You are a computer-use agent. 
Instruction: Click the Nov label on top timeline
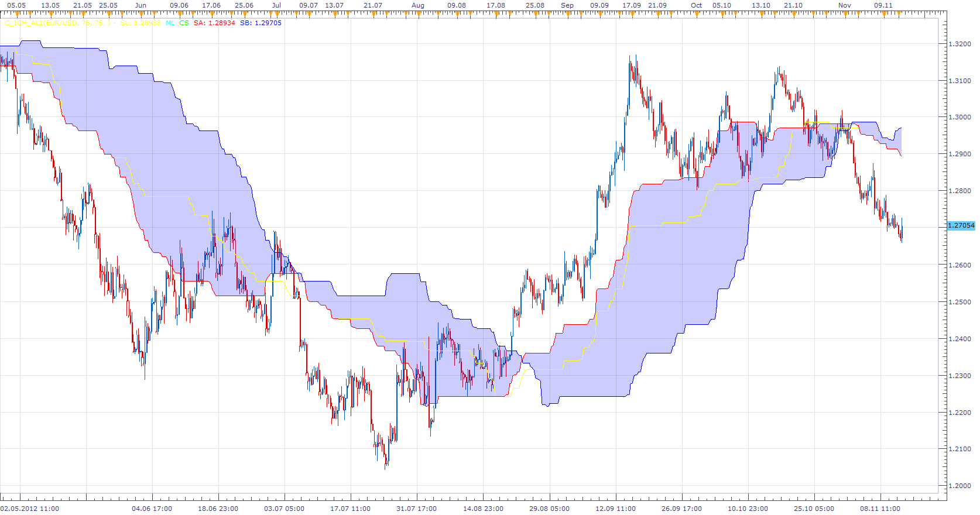click(x=845, y=5)
